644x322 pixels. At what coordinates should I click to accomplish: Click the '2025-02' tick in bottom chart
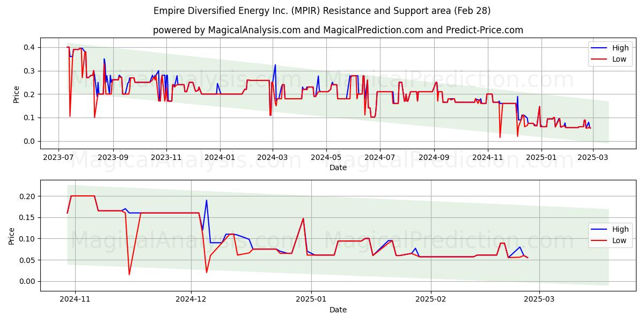point(431,301)
